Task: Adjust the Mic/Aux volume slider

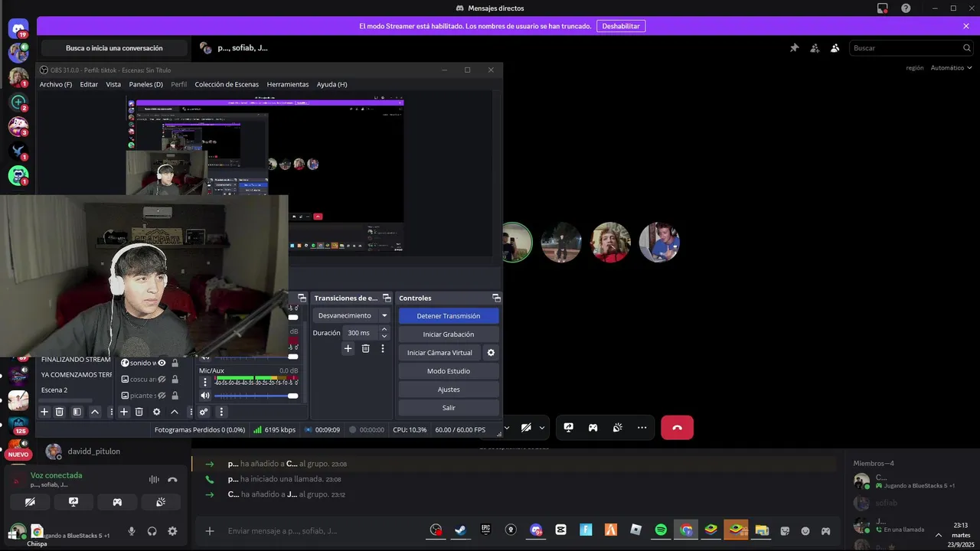Action: [x=256, y=396]
